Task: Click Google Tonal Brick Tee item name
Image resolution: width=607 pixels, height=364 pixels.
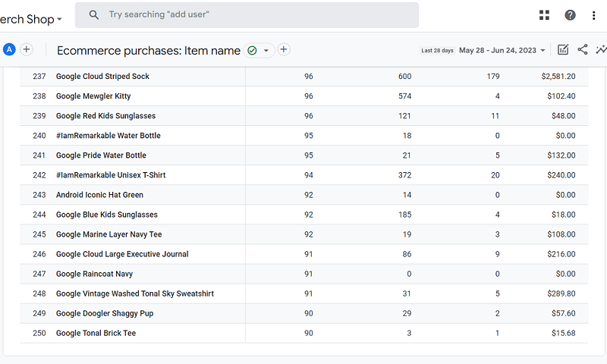Action: click(96, 333)
